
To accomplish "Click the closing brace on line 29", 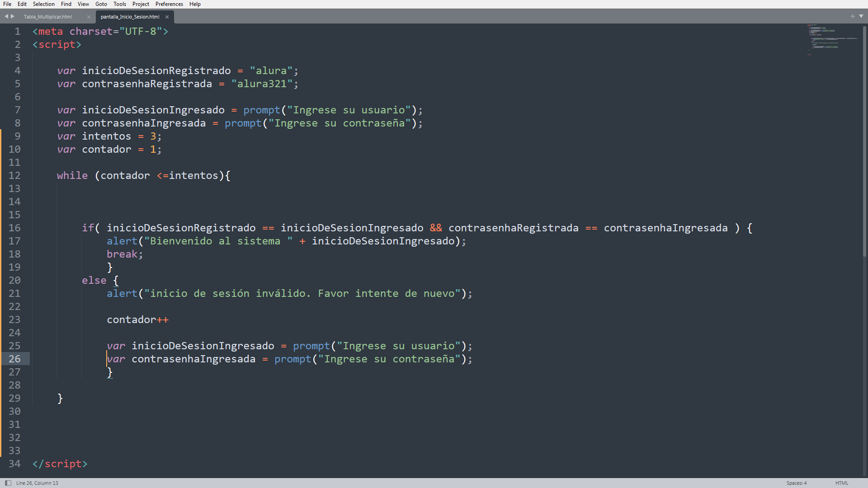I will (60, 398).
